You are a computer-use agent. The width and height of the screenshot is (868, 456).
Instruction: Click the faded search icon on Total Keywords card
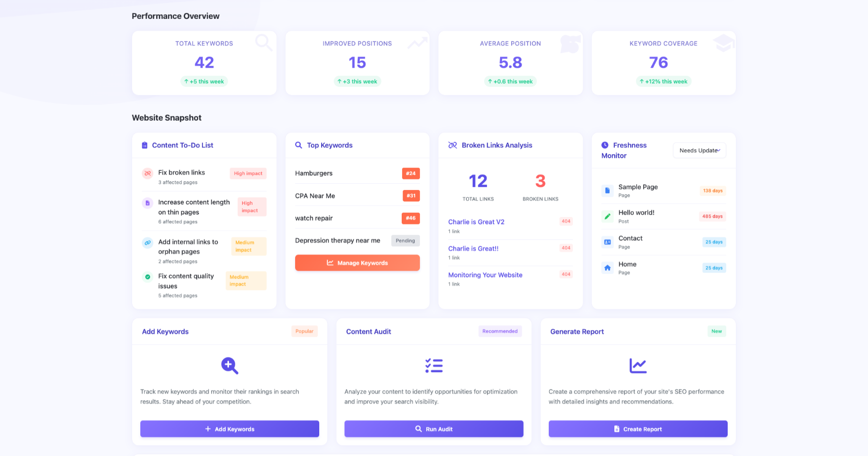263,42
